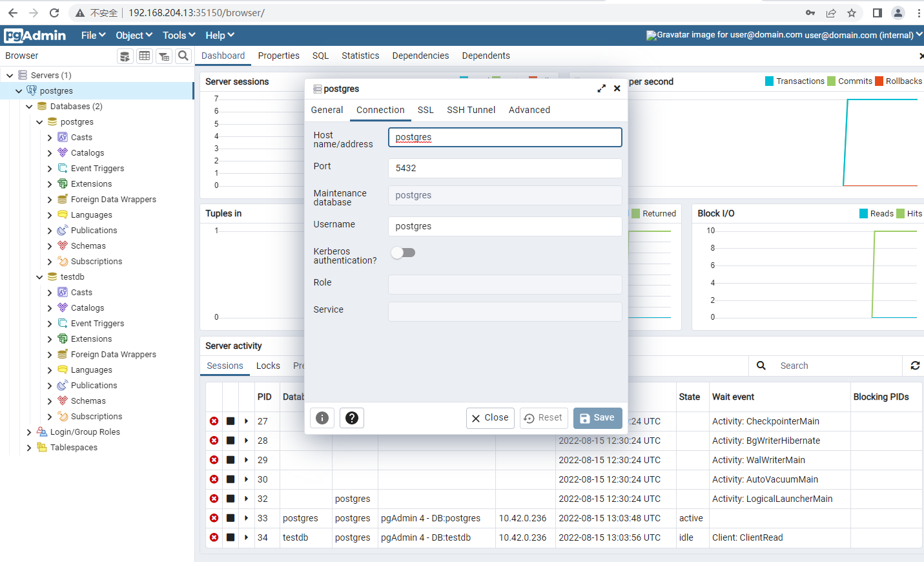
Task: Open the Advanced tab in dialog
Action: (x=529, y=110)
